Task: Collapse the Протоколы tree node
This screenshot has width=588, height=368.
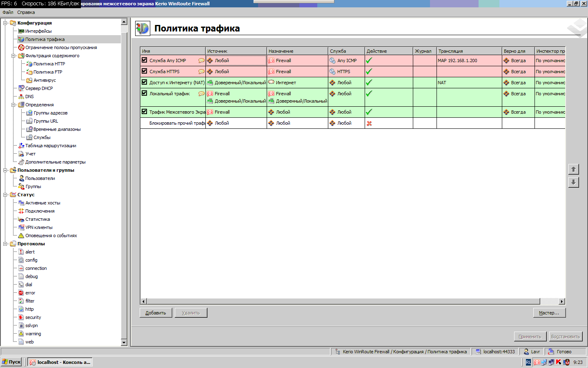Action: (x=6, y=244)
